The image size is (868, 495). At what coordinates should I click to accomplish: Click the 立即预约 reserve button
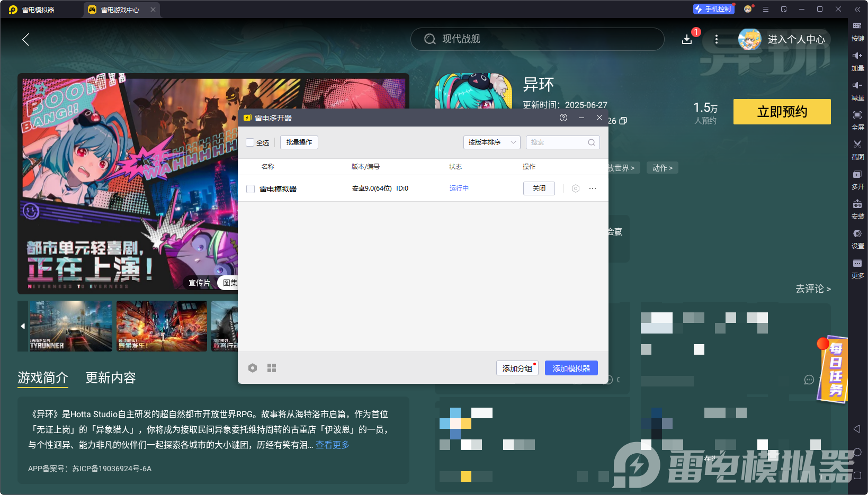point(782,112)
